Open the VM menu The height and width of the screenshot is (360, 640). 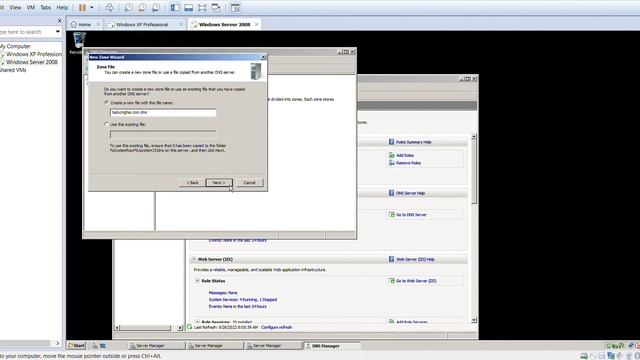pyautogui.click(x=31, y=7)
